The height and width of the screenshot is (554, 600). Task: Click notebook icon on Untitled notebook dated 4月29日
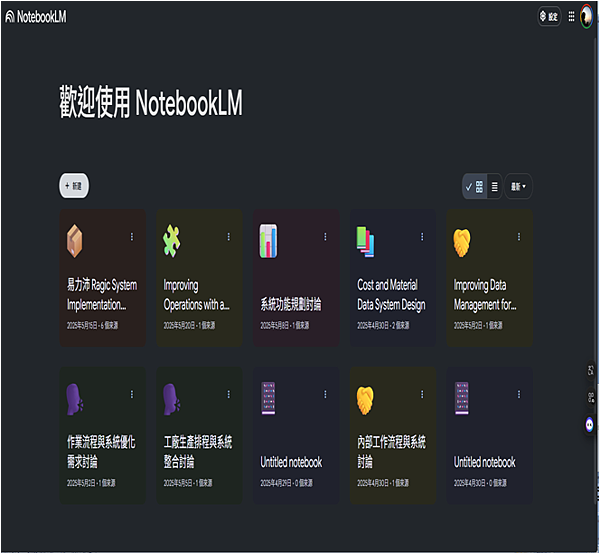point(268,398)
